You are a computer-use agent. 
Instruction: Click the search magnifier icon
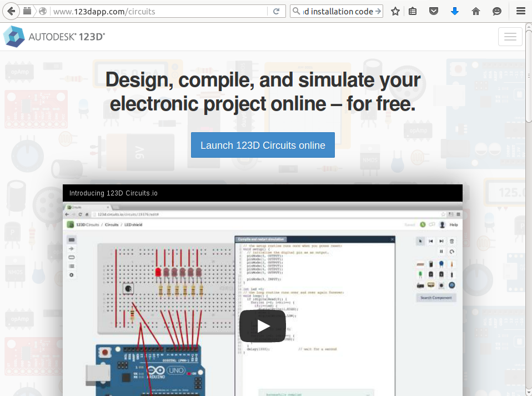(x=296, y=11)
